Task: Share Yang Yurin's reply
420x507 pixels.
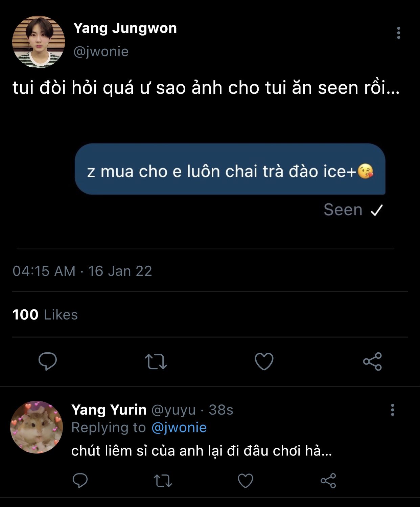Action: point(328,480)
